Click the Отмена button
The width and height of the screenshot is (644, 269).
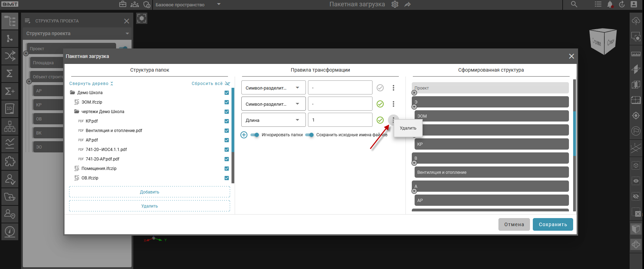(514, 224)
